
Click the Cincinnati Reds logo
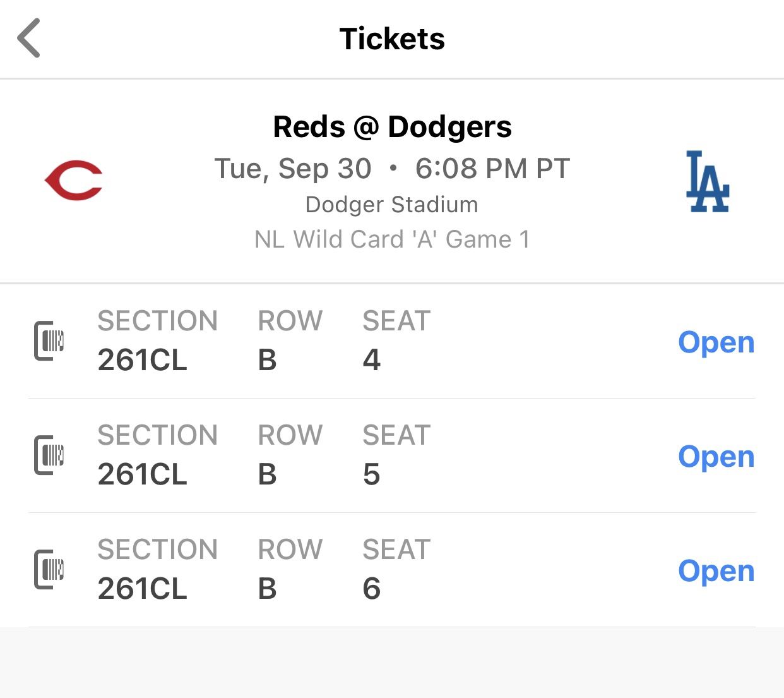pyautogui.click(x=74, y=181)
